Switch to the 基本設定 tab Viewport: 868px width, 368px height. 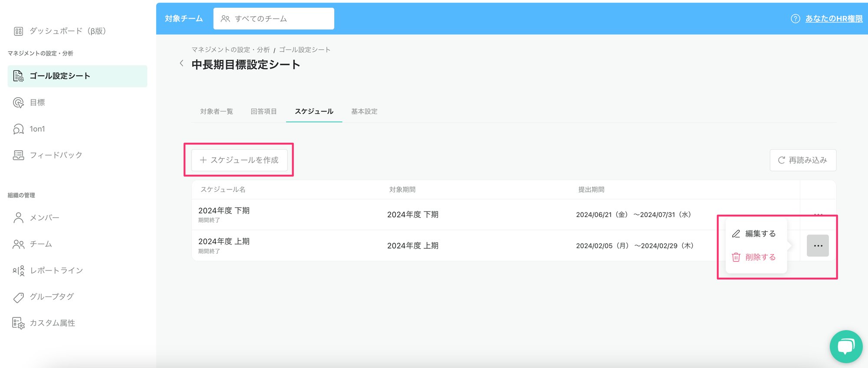click(364, 111)
